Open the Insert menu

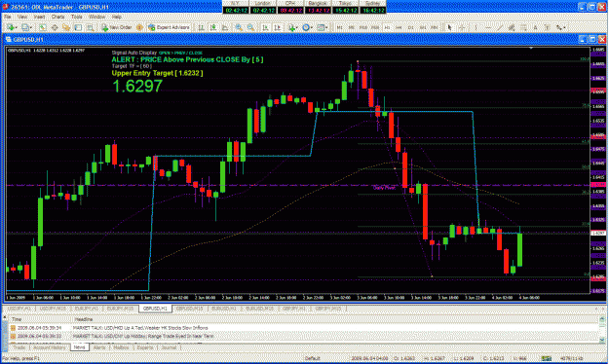[39, 18]
